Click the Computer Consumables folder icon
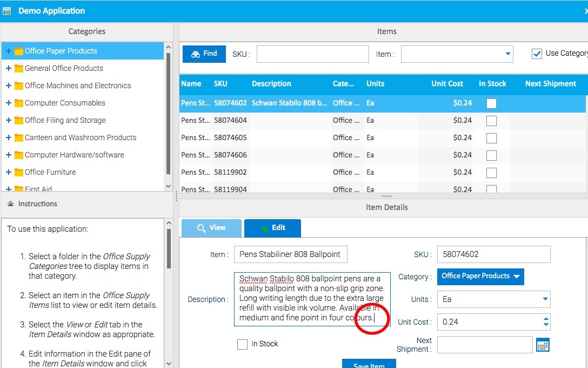Image resolution: width=588 pixels, height=368 pixels. [19, 103]
